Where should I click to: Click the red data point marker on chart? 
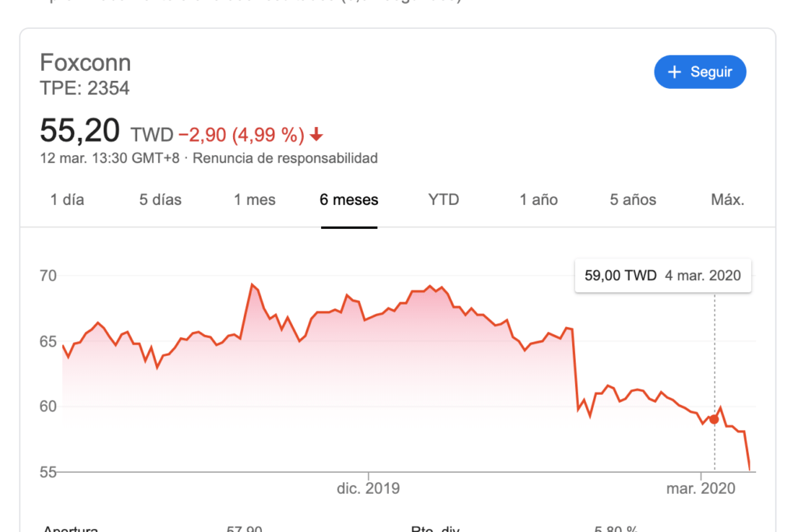point(714,420)
